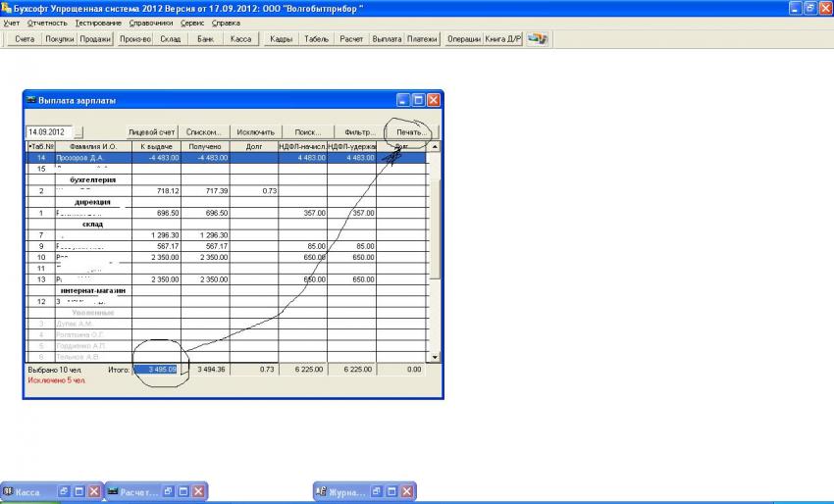Open Книга Д/Р from the toolbar
The width and height of the screenshot is (834, 504).
coord(503,39)
